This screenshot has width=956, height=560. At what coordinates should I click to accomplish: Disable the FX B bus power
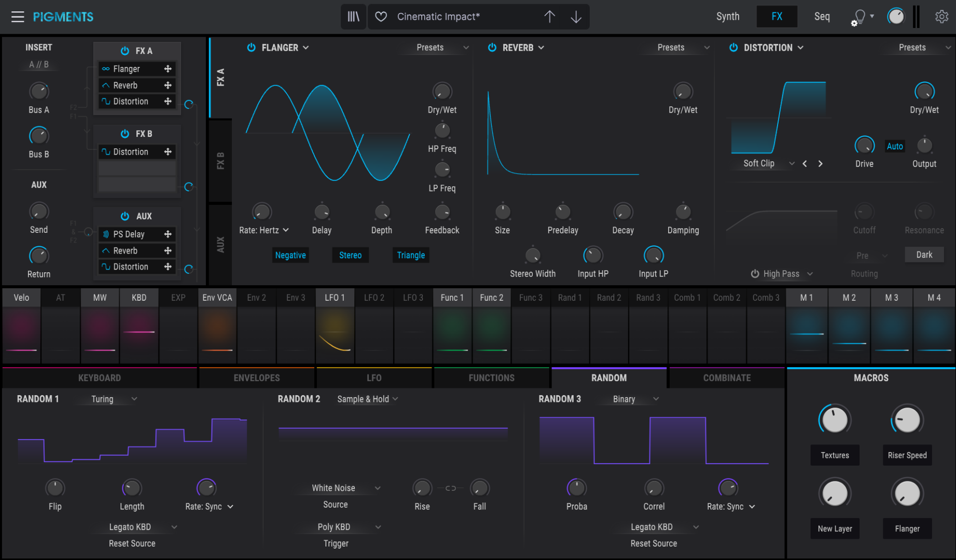point(125,134)
